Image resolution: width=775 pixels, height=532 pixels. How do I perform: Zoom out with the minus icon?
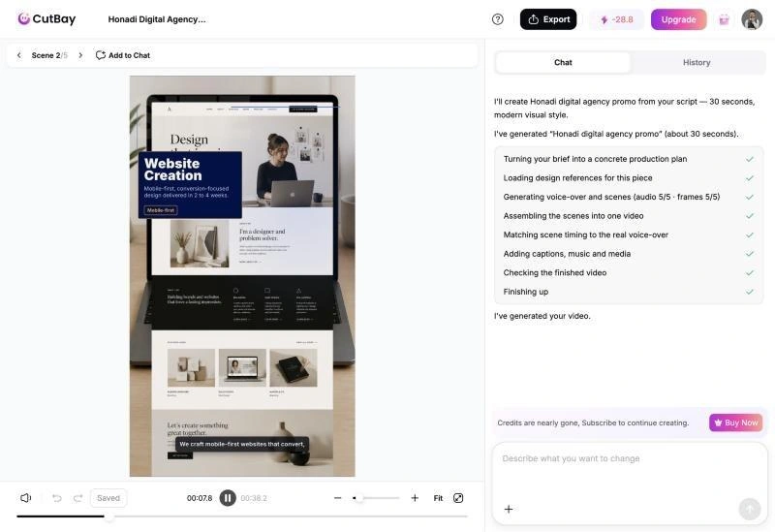click(337, 498)
